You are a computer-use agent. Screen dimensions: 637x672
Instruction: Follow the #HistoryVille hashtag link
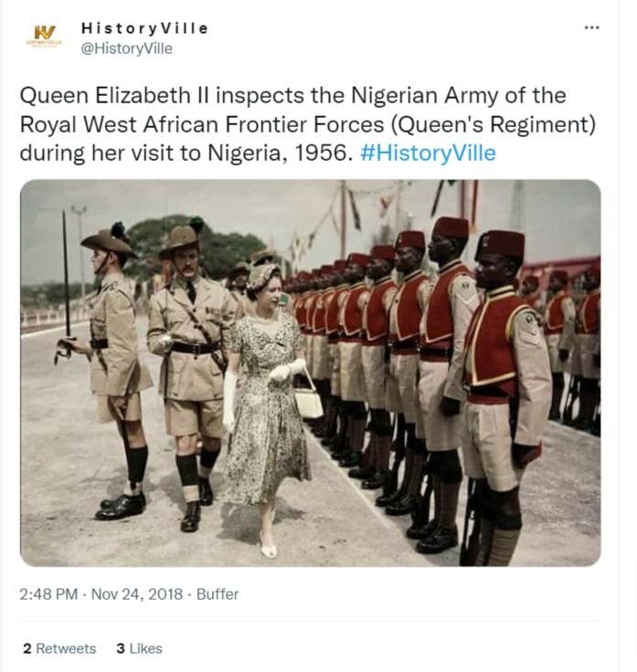(428, 153)
